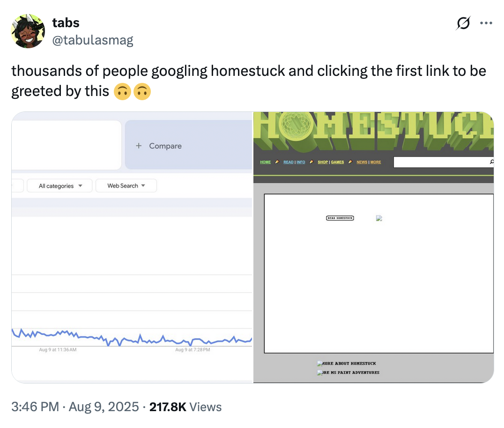Click the magnifier icon in Homestuck search box
The image size is (504, 428).
[491, 162]
